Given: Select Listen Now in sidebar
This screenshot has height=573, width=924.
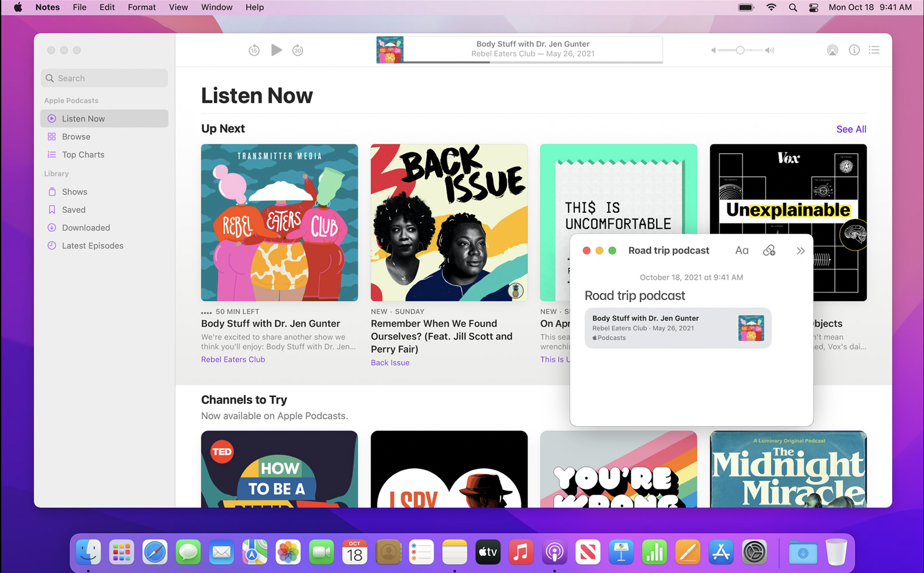Looking at the screenshot, I should click(104, 118).
